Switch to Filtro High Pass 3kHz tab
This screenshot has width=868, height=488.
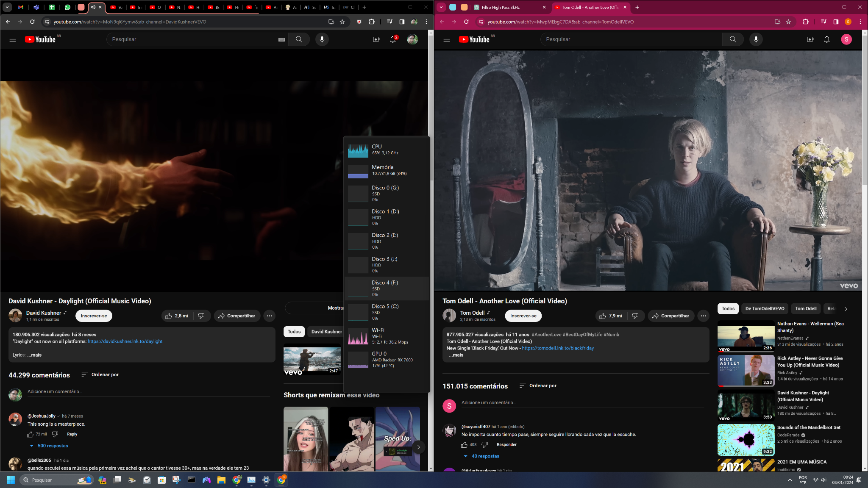point(509,7)
